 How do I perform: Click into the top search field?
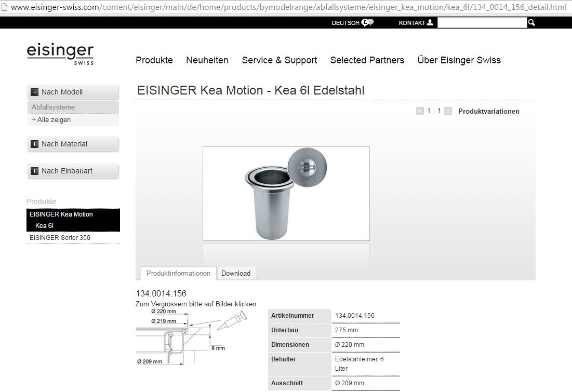tap(482, 23)
